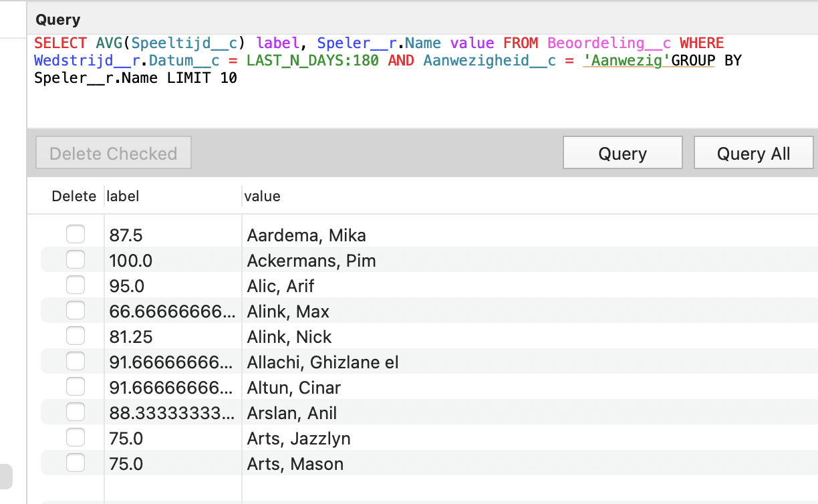Run the SOQL query with the Query button
This screenshot has height=504, width=818.
point(622,152)
